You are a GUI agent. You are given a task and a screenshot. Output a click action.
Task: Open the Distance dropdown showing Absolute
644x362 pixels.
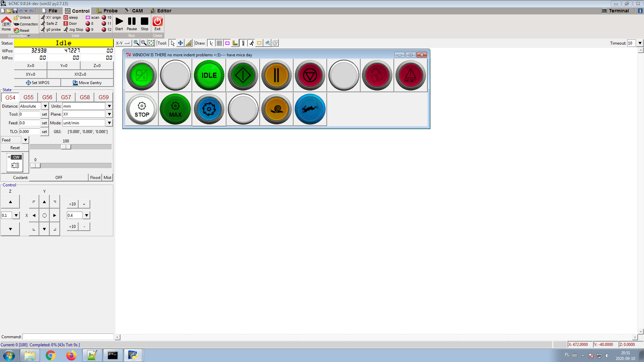coord(45,106)
